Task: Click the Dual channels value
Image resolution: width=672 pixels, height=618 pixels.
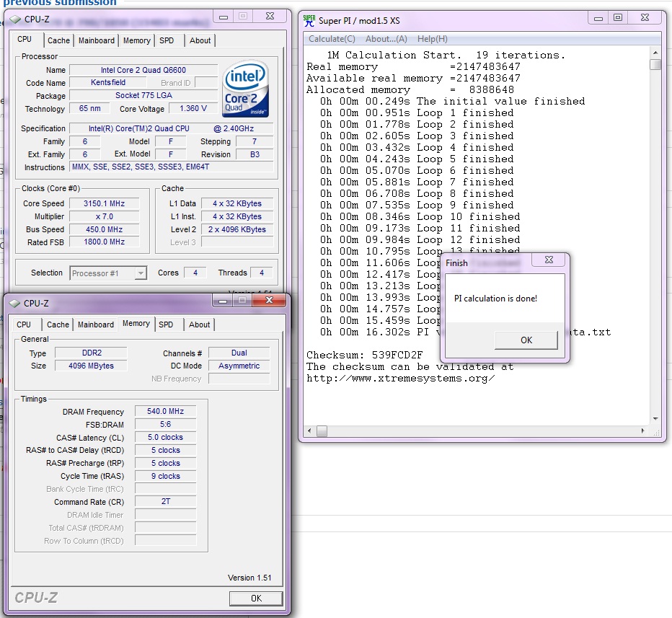Action: (239, 353)
